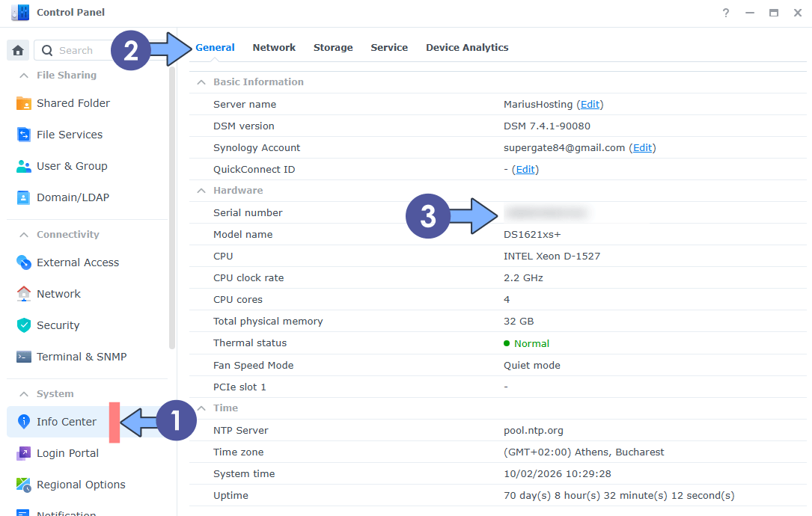Open help with the question mark icon
Viewport: 812px width, 516px height.
tap(726, 13)
